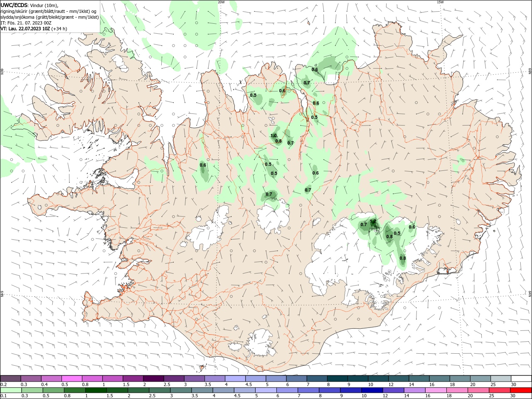Select the dark mauve 0.2–0.3 snow swatch
Image resolution: width=532 pixels, height=399 pixels.
[x=10, y=379]
